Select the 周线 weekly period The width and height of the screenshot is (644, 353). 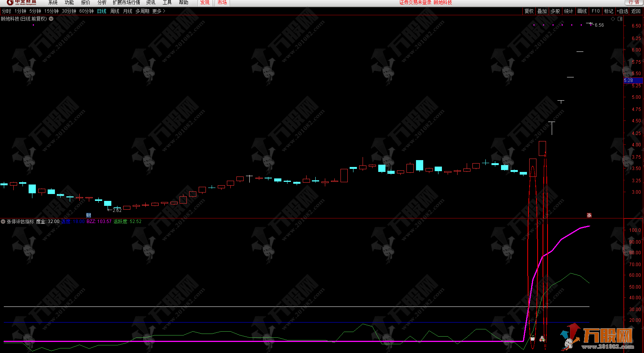click(x=115, y=11)
